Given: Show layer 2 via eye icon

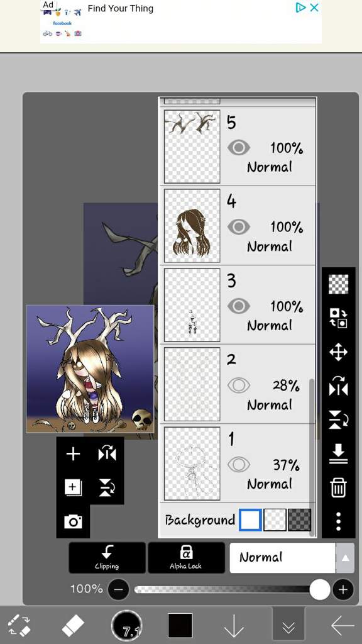Looking at the screenshot, I should 238,386.
